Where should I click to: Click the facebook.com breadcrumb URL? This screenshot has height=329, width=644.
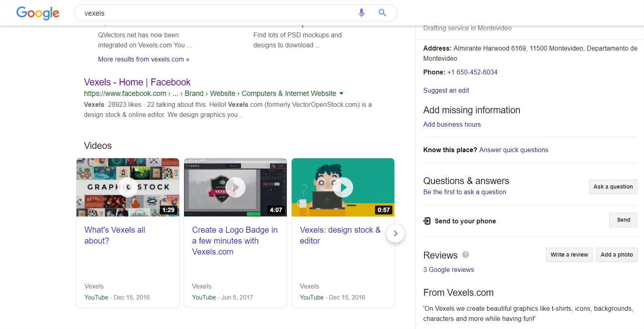point(210,93)
